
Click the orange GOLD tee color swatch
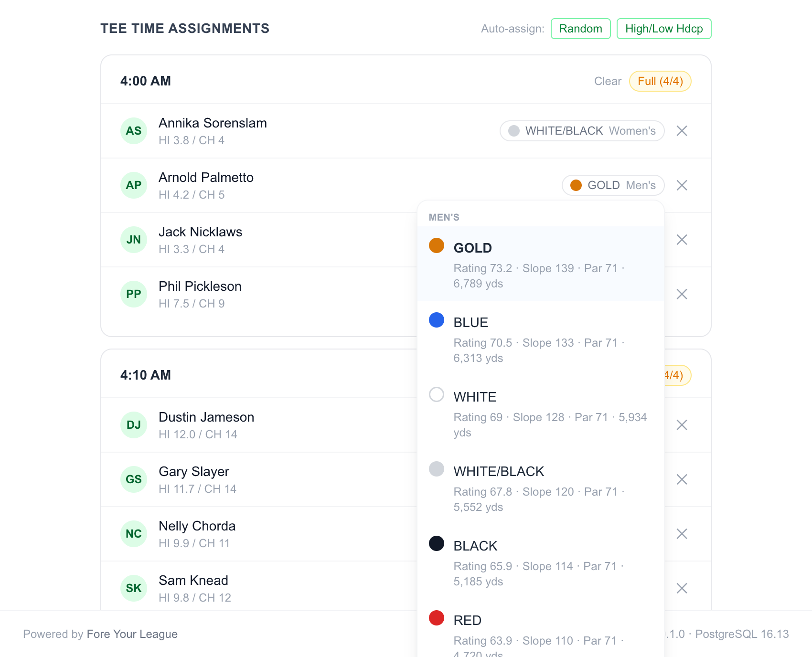437,245
